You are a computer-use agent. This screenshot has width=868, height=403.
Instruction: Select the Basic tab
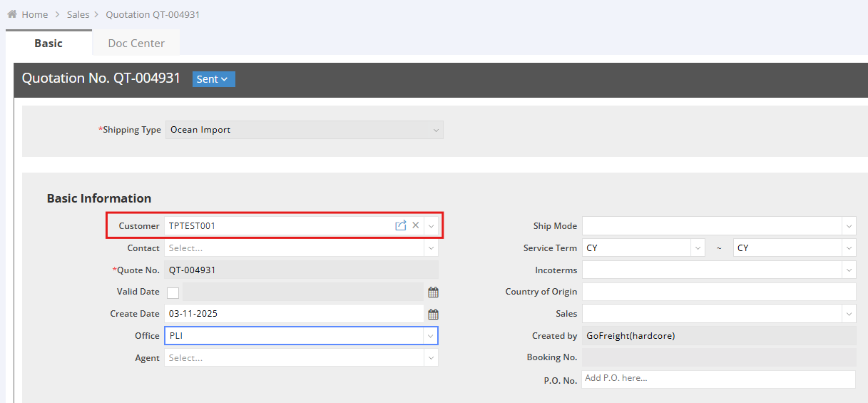(x=48, y=44)
